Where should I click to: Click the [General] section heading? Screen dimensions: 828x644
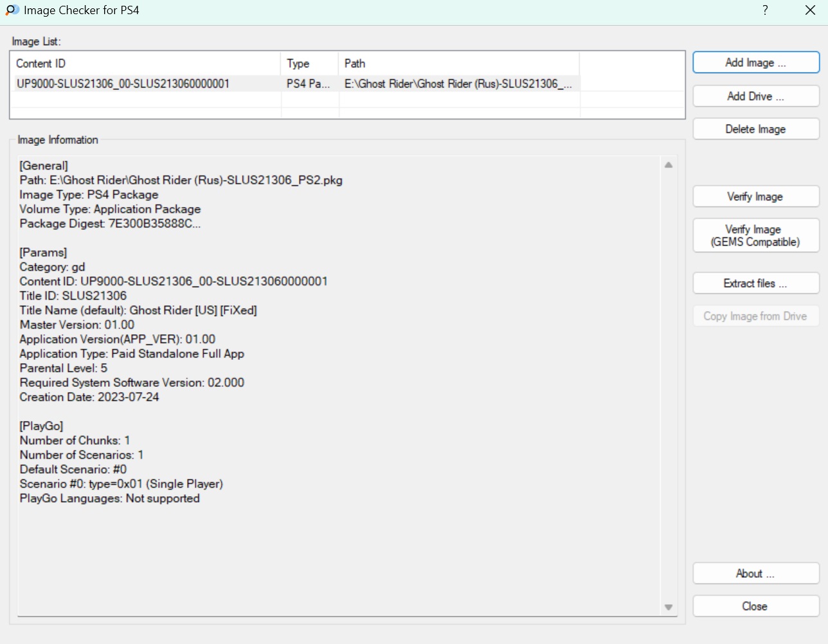(x=44, y=166)
